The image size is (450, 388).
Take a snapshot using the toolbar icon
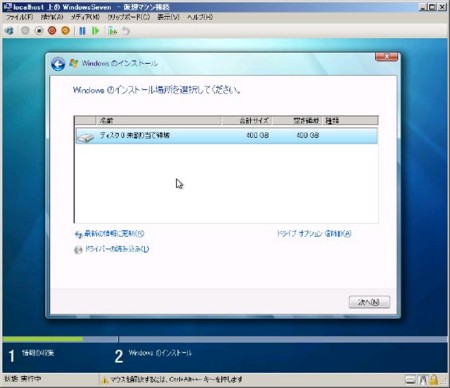coord(112,31)
